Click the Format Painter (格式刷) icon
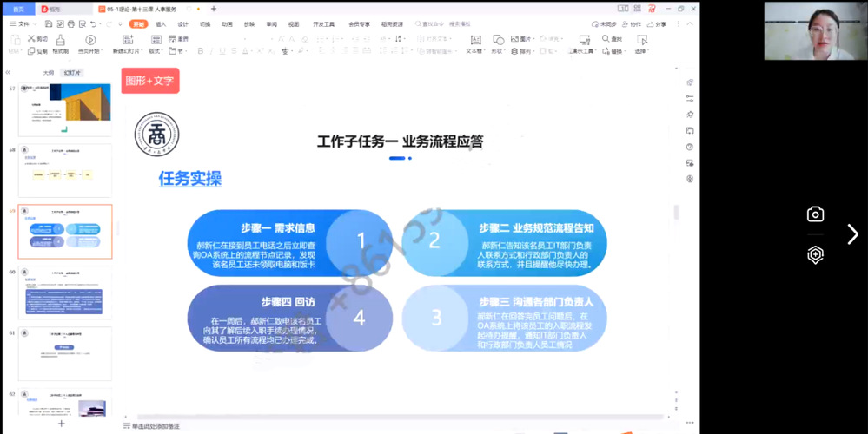The height and width of the screenshot is (434, 868). coord(63,41)
